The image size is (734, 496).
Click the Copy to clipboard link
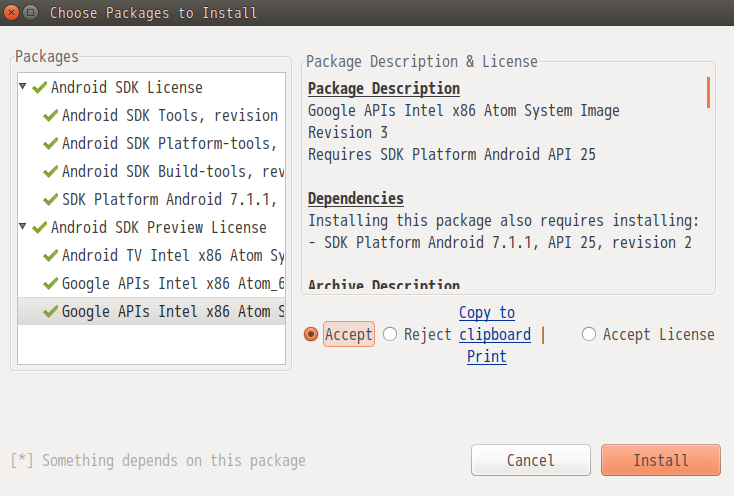(x=495, y=323)
